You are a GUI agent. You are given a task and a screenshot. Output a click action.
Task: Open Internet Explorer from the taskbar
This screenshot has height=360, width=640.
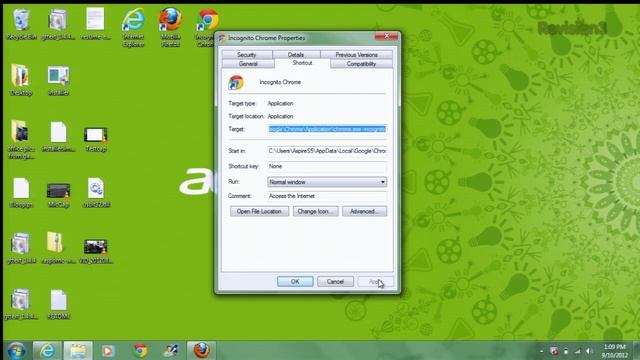tap(47, 351)
